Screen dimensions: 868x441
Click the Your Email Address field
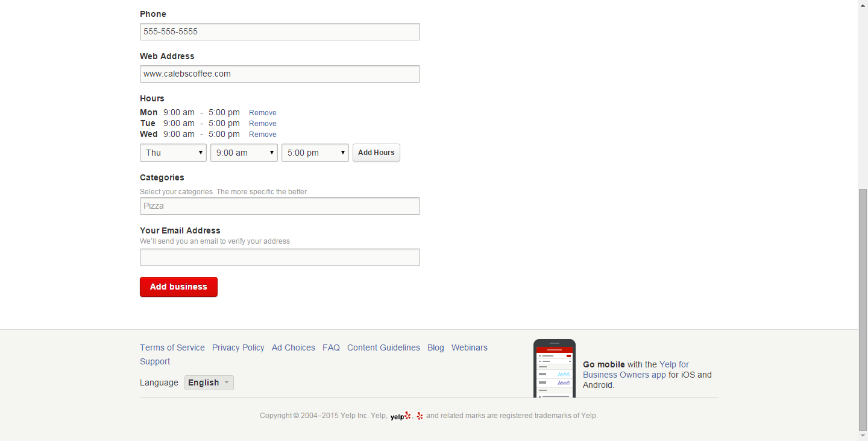click(x=280, y=258)
